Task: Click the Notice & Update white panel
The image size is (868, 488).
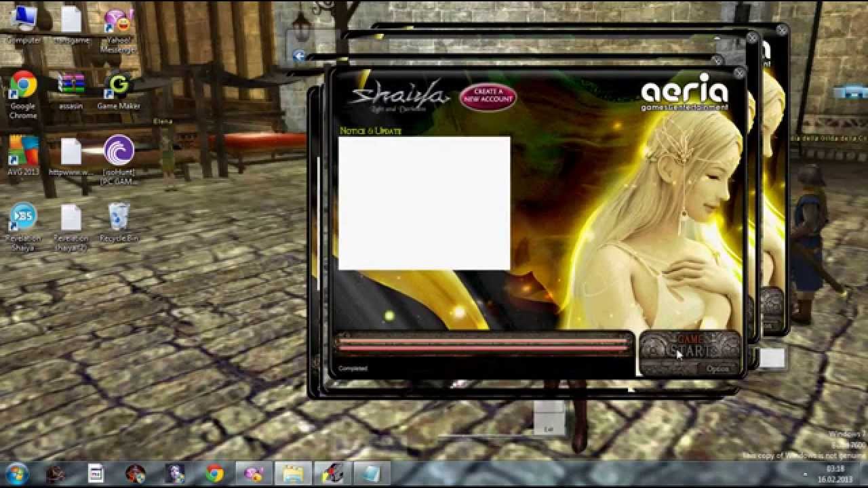Action: click(x=424, y=203)
